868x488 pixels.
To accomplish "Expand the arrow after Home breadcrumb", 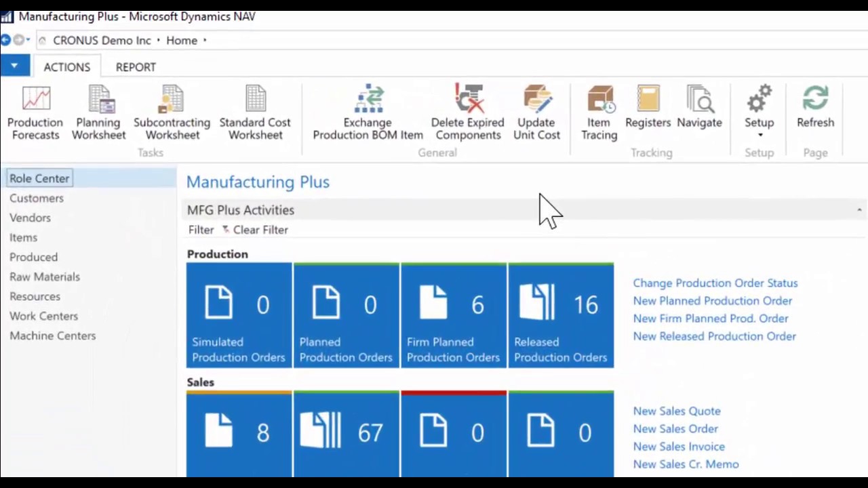I will (x=204, y=41).
